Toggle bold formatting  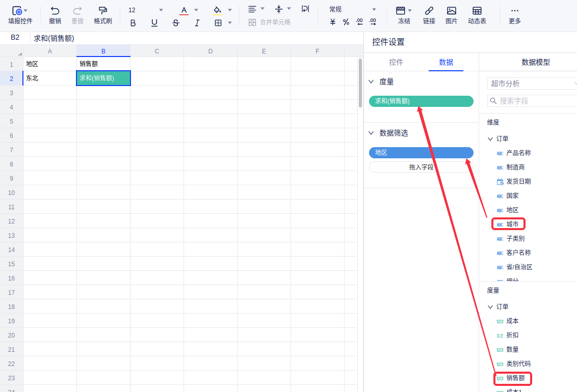coord(133,23)
